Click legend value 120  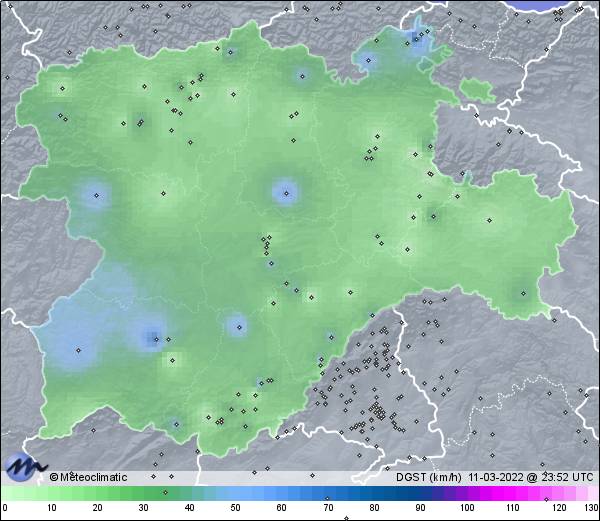click(559, 508)
